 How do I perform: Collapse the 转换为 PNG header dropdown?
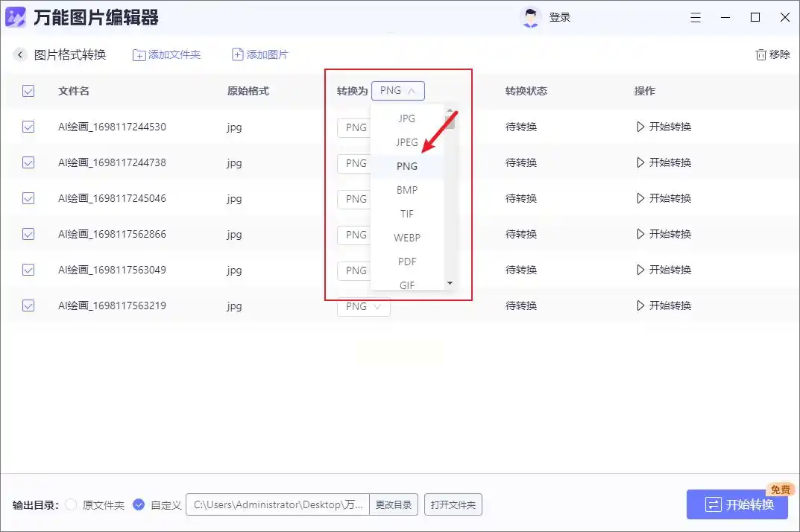(x=398, y=91)
